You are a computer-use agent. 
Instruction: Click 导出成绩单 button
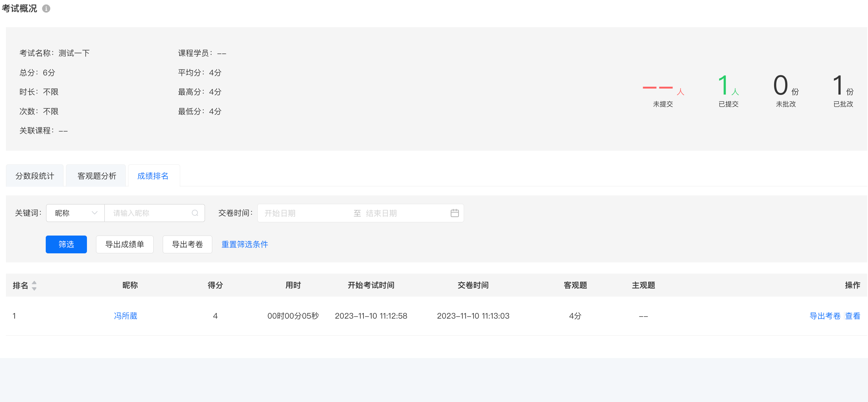coord(125,244)
